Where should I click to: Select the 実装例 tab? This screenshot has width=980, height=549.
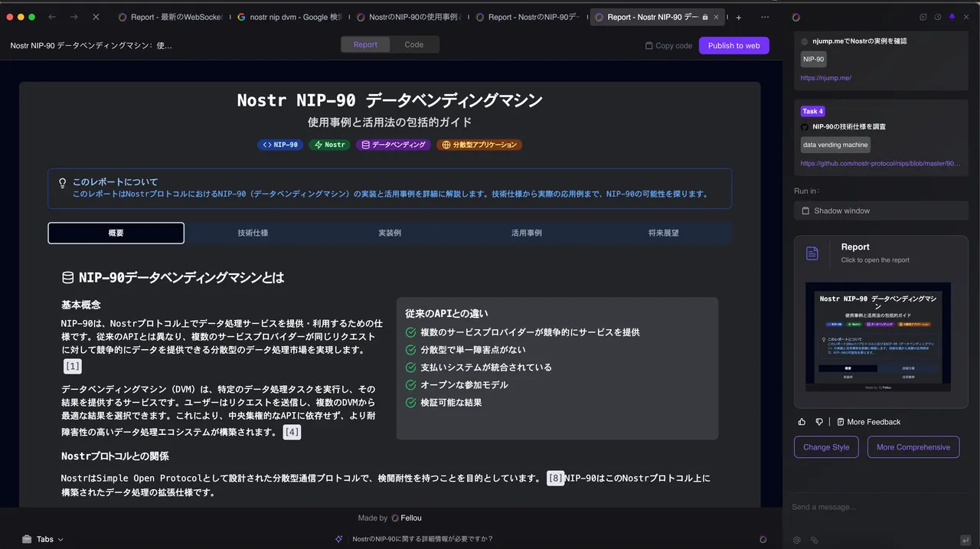click(390, 233)
